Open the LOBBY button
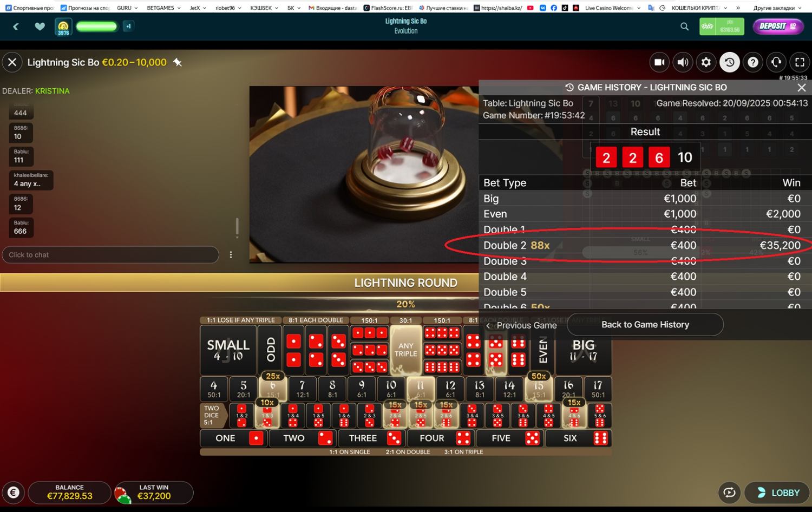This screenshot has height=512, width=812. point(778,493)
